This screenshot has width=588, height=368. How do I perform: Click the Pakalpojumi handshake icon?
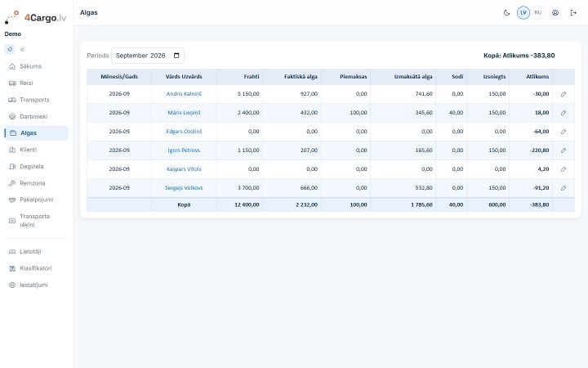pos(12,200)
